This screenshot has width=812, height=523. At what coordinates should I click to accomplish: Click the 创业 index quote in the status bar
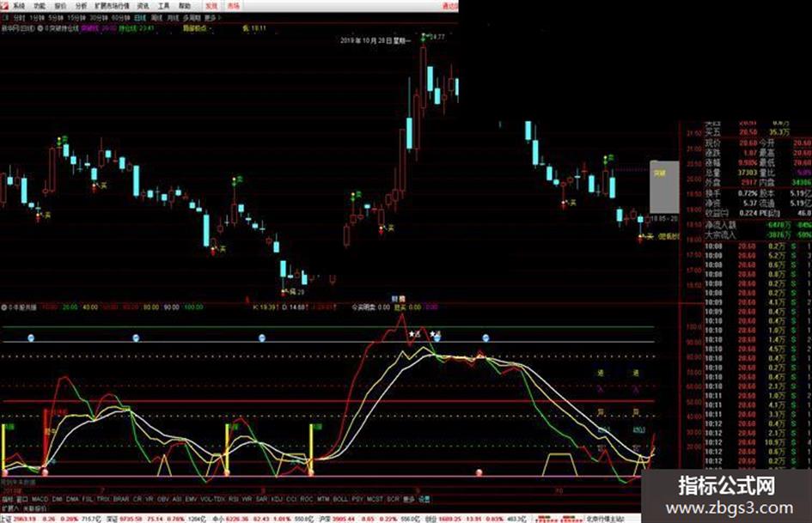click(475, 519)
